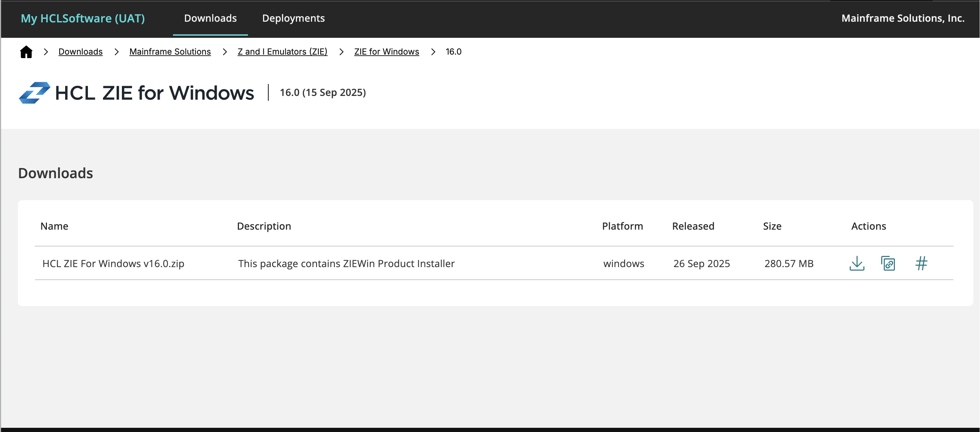Open My HCLSoftware (UAT) home link
This screenshot has width=980, height=432.
[x=83, y=18]
